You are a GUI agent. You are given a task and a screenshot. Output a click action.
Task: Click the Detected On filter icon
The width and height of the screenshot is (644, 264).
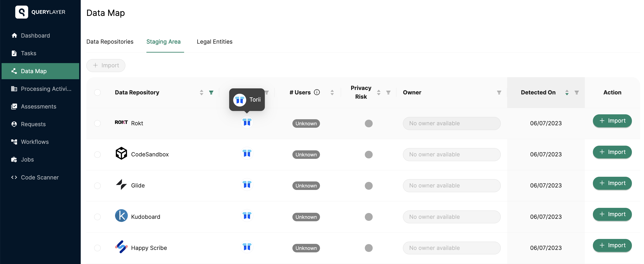(577, 93)
